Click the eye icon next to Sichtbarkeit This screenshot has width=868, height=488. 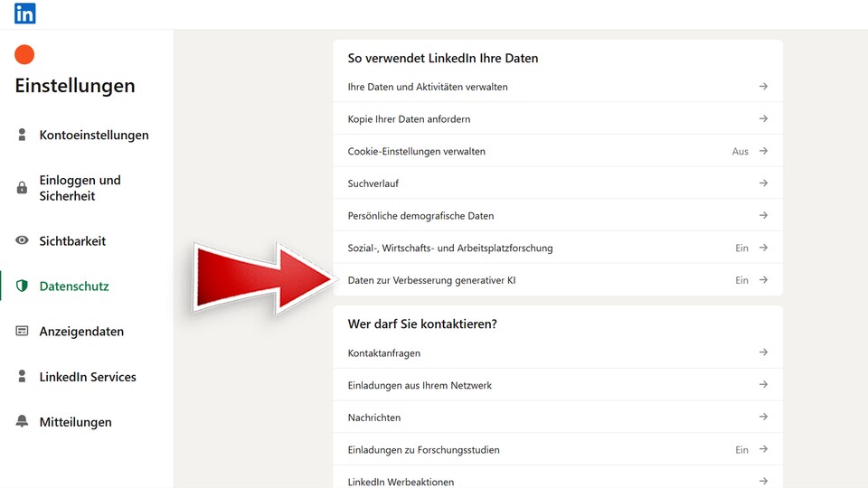click(23, 241)
